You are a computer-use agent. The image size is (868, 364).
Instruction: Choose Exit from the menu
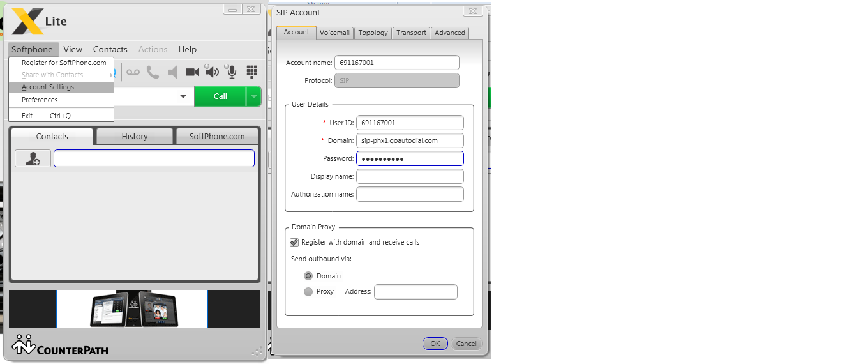point(61,116)
